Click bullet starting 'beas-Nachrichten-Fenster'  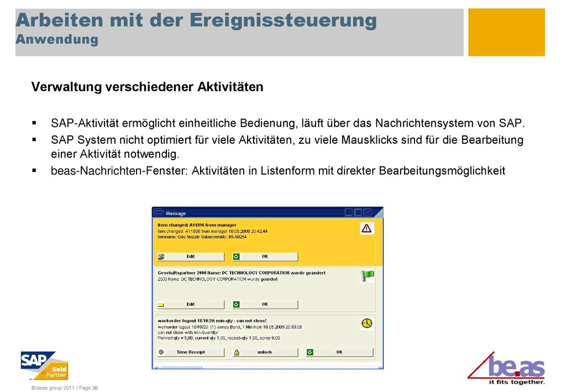[278, 171]
